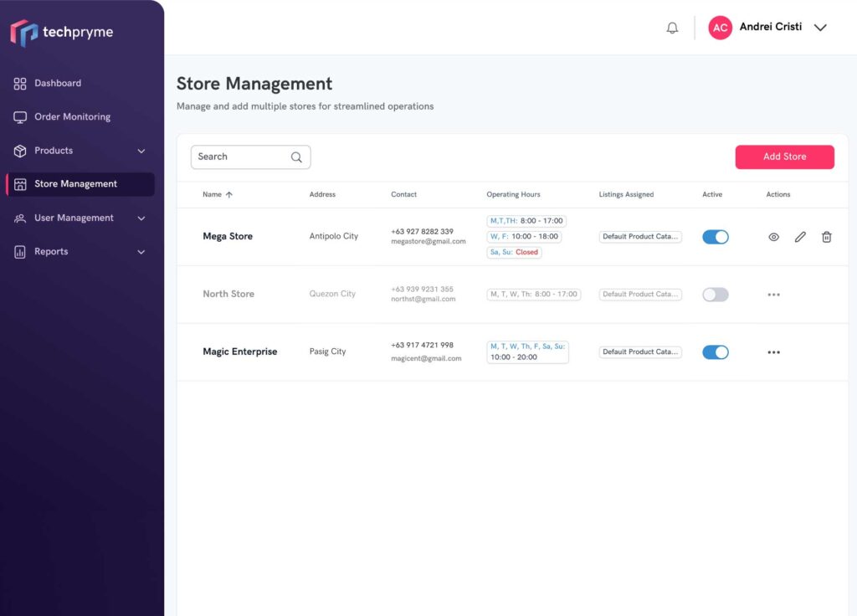The width and height of the screenshot is (857, 616).
Task: Open three-dot actions for North Store
Action: coord(773,295)
